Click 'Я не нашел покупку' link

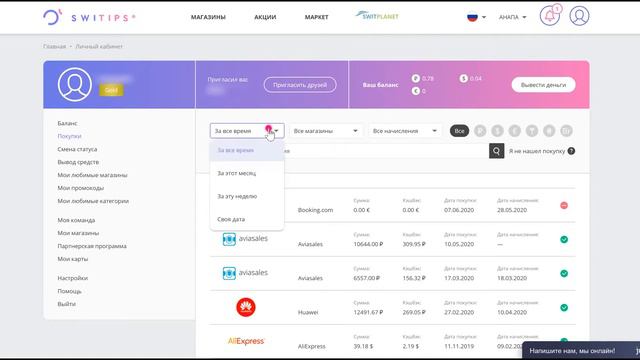537,151
